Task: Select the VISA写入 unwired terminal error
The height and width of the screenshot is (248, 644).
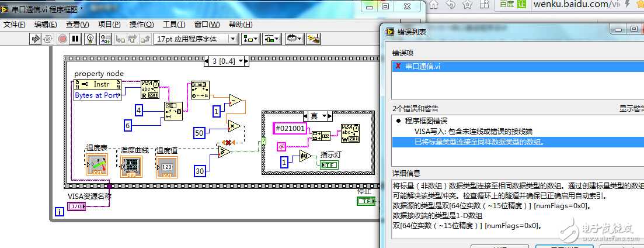Action: point(518,131)
